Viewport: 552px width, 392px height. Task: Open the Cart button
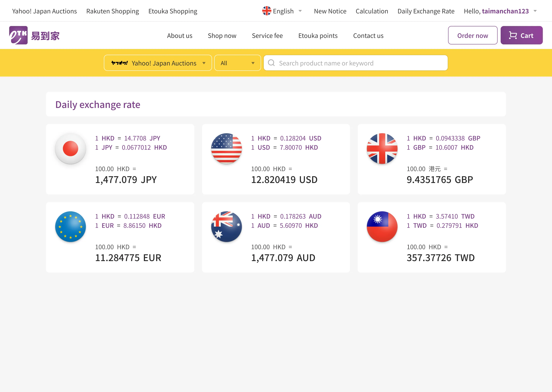(521, 35)
